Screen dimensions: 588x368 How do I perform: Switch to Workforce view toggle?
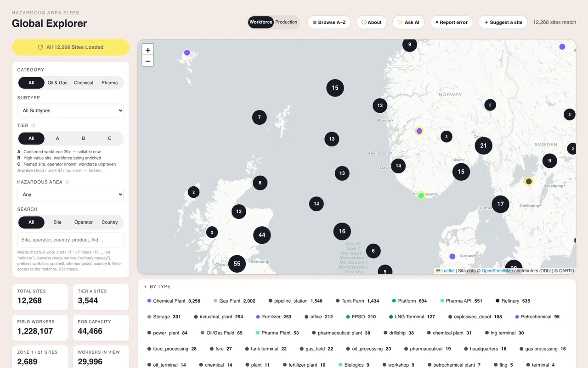(x=261, y=22)
